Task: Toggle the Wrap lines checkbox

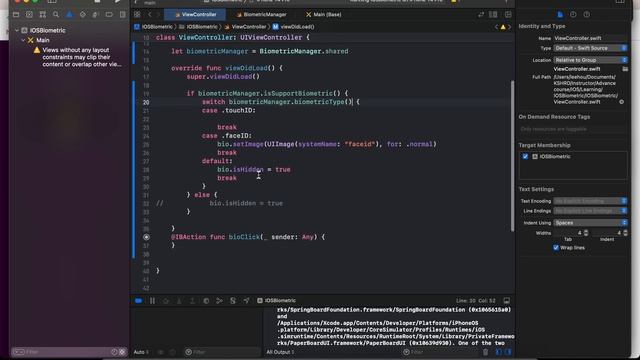Action: [x=556, y=248]
